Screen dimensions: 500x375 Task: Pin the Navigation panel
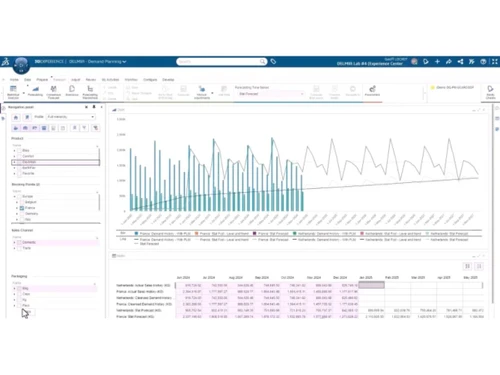94,107
